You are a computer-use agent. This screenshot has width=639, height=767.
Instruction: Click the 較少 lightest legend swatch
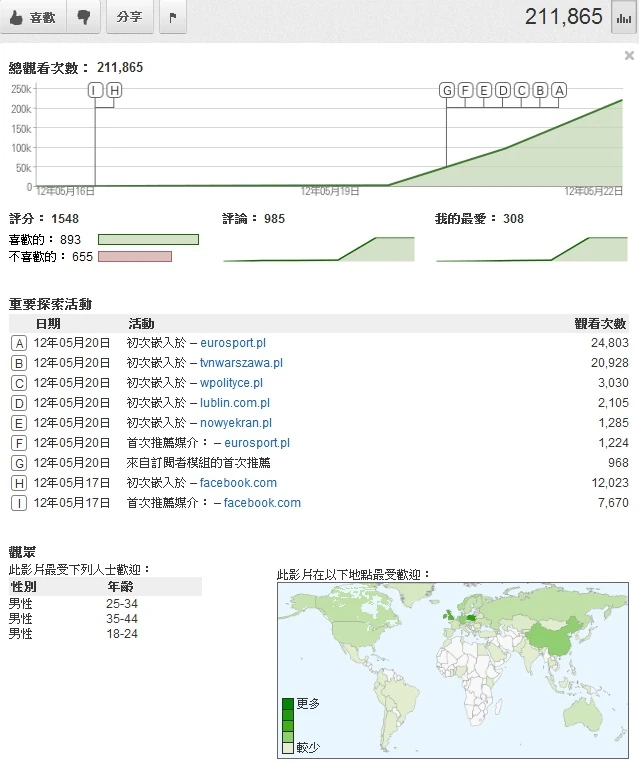click(288, 748)
